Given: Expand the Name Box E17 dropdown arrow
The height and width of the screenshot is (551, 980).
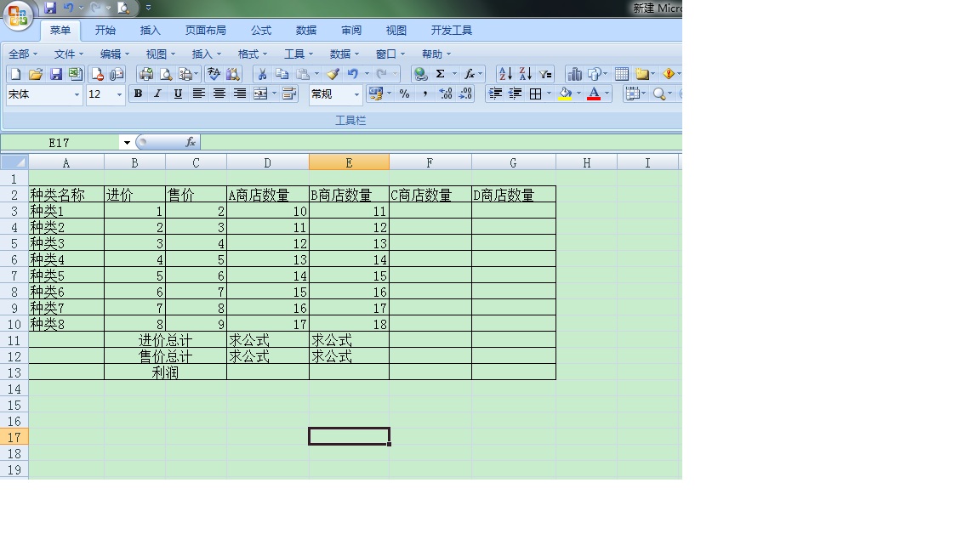Looking at the screenshot, I should click(x=127, y=143).
